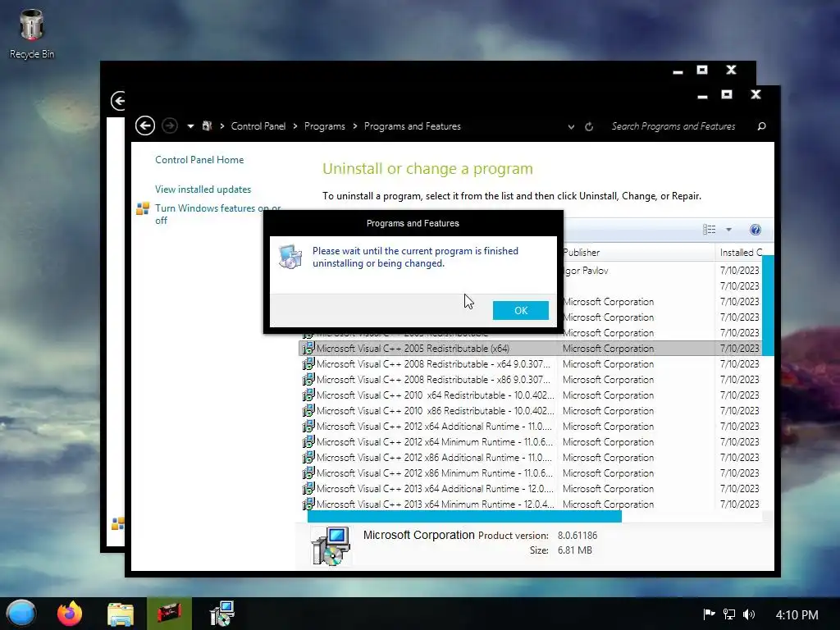Select Visual C++ 2010 x86 Redistributable row
This screenshot has width=840, height=630.
530,410
